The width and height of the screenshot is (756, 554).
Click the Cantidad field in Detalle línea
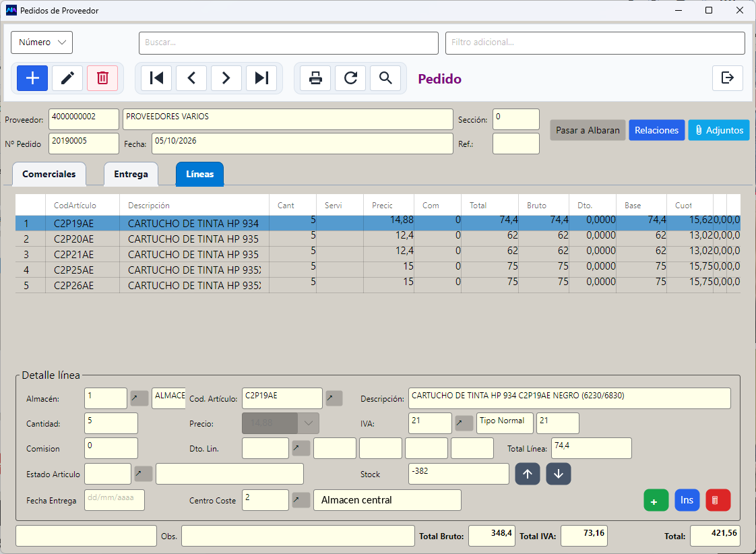[111, 423]
